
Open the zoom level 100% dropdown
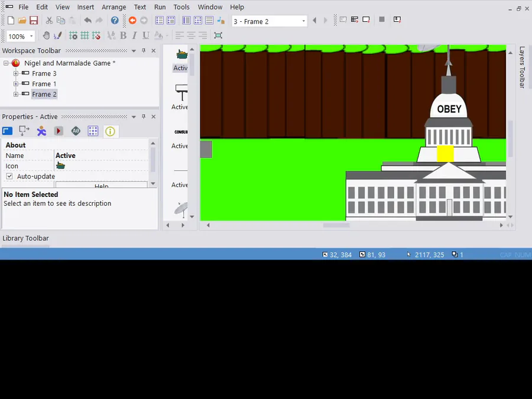(x=31, y=36)
